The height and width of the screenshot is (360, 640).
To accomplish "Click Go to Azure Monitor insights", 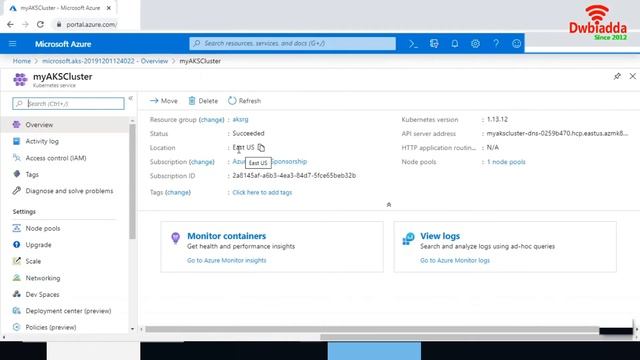I will point(227,260).
